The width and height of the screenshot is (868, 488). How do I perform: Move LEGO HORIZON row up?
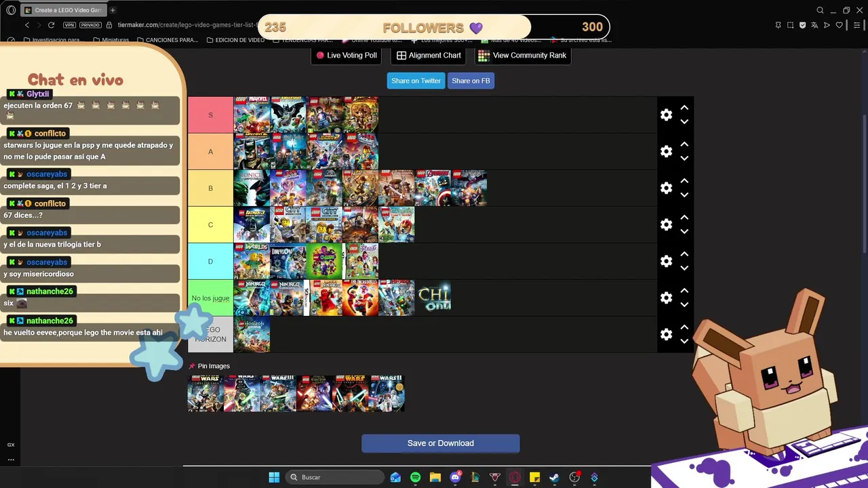point(684,327)
